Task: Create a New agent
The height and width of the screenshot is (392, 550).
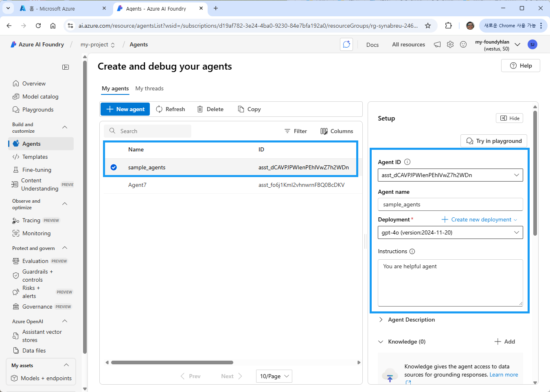Action: point(125,109)
